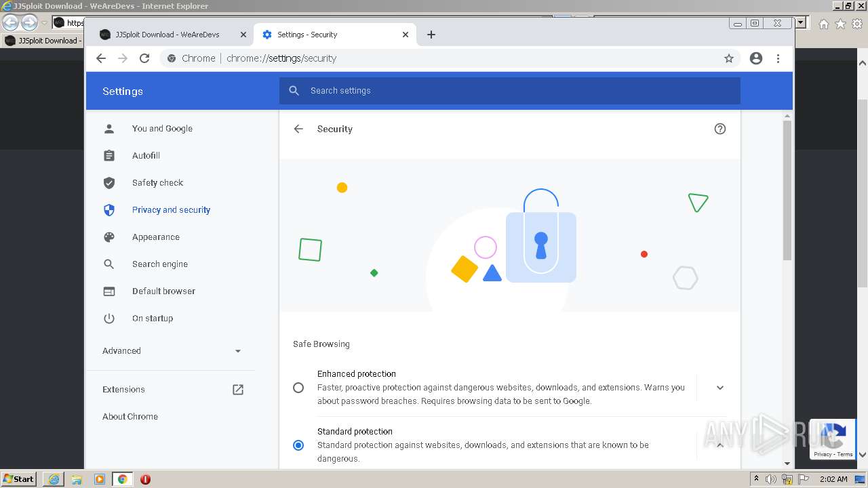Select the Settings - Security tab
Screen dimensions: 868x488
pos(335,35)
